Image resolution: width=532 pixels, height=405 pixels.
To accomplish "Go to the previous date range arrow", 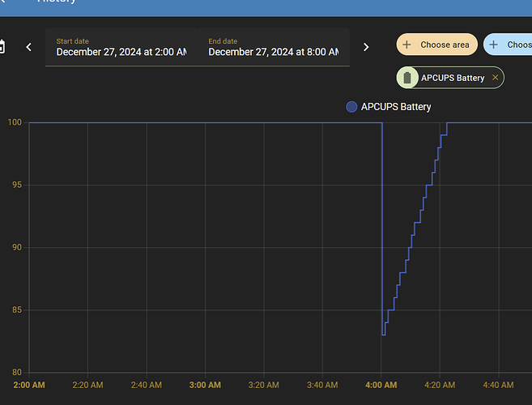I will 29,47.
